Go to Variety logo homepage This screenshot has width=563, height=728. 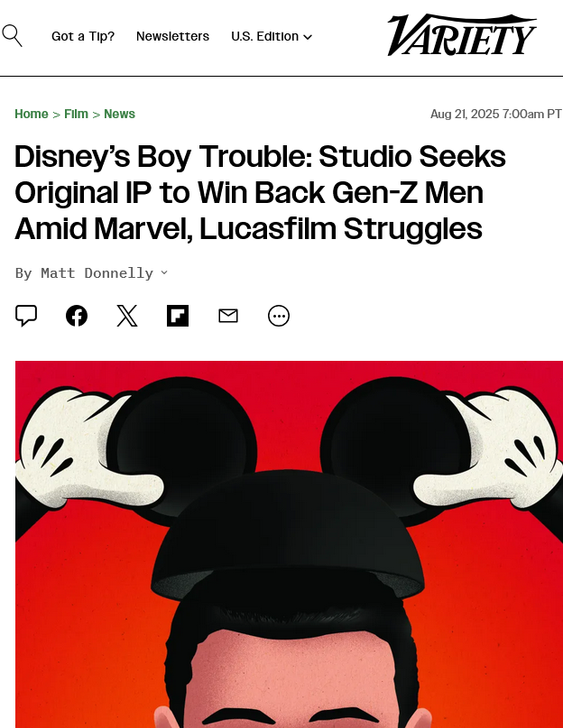pyautogui.click(x=462, y=35)
